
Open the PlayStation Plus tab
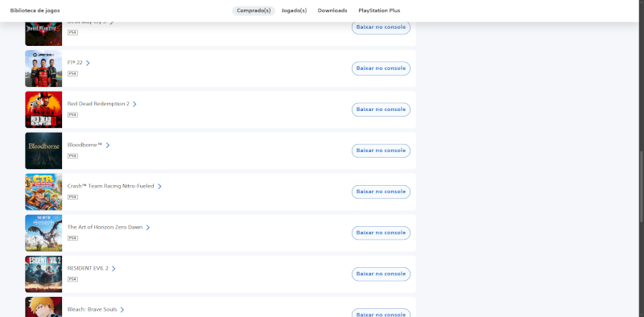pyautogui.click(x=379, y=10)
